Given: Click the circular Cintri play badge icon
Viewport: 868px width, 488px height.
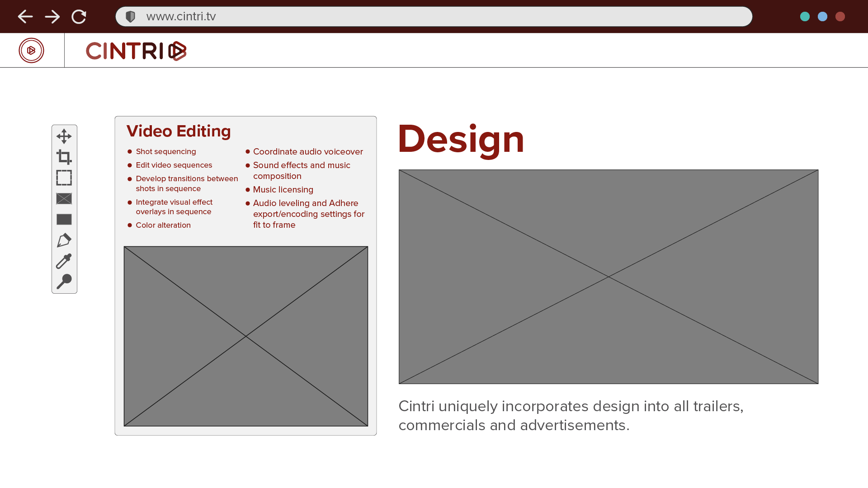Looking at the screenshot, I should coord(31,50).
